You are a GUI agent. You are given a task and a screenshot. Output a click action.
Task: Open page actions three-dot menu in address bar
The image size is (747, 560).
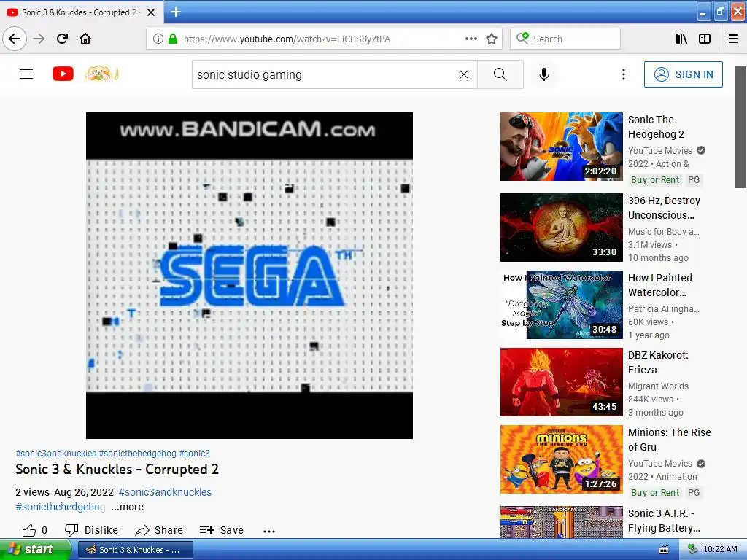(x=471, y=39)
